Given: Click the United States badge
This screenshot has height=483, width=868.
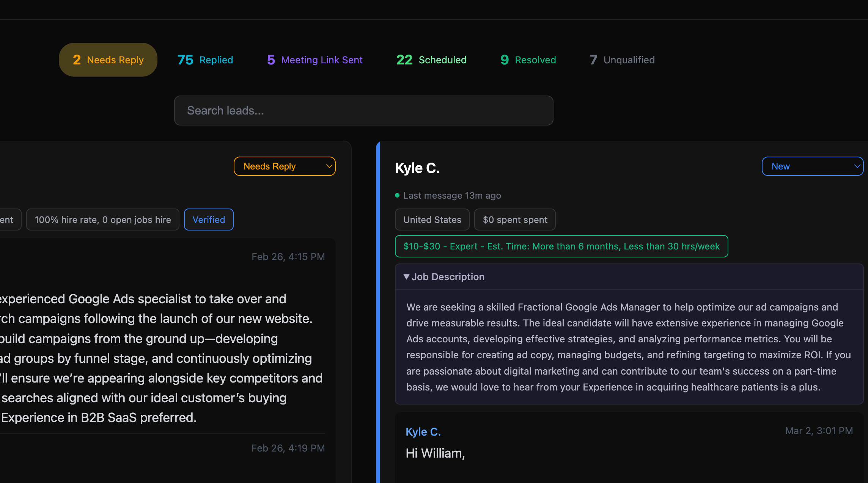Looking at the screenshot, I should (x=432, y=220).
